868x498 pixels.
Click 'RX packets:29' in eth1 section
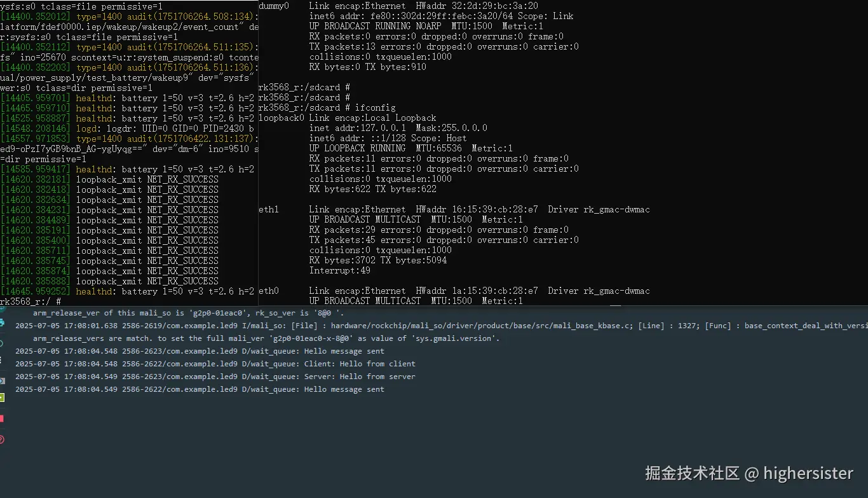342,230
